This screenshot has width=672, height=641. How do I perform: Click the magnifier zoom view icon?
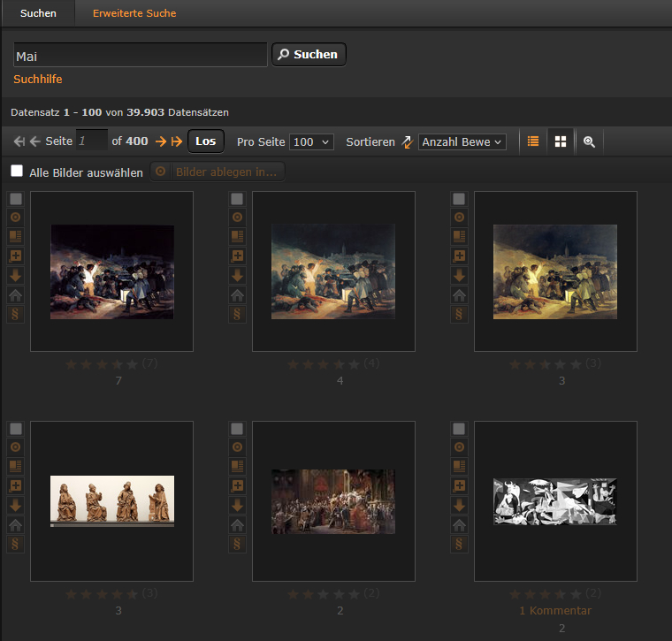click(589, 141)
